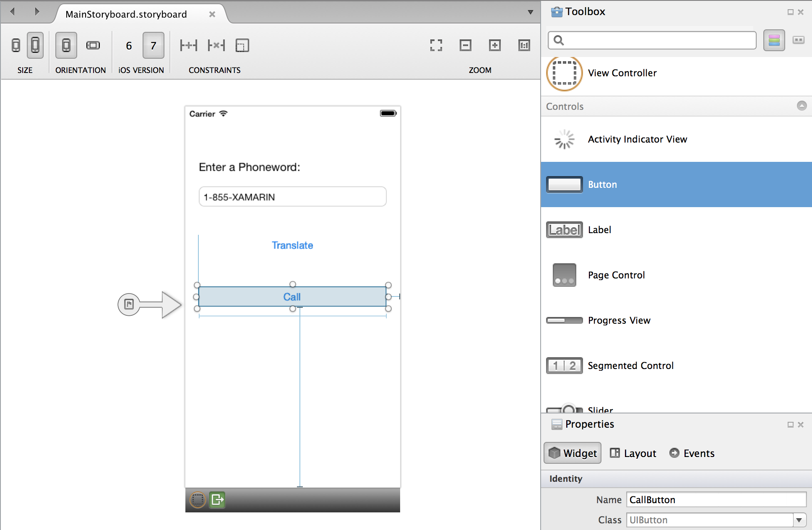Open the document tabs dropdown arrow

click(x=530, y=12)
